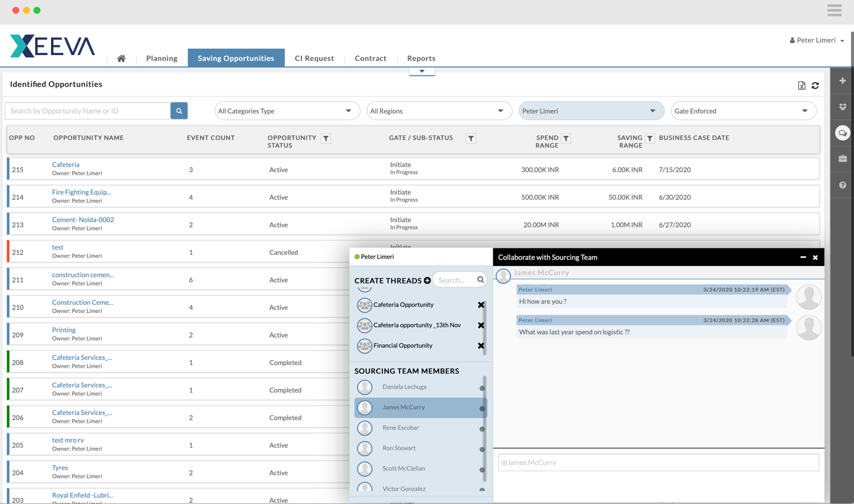This screenshot has width=854, height=504.
Task: Remove the Cafeteria Opportunity thread
Action: [481, 305]
